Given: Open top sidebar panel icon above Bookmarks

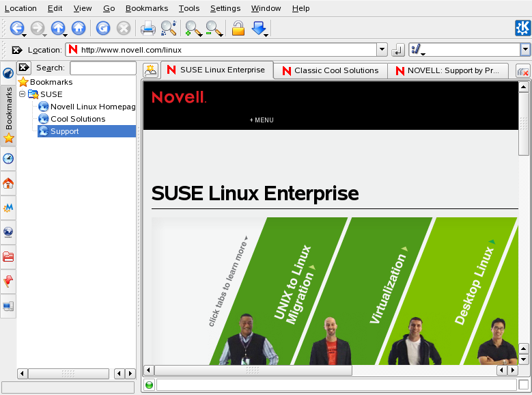Looking at the screenshot, I should pos(8,72).
